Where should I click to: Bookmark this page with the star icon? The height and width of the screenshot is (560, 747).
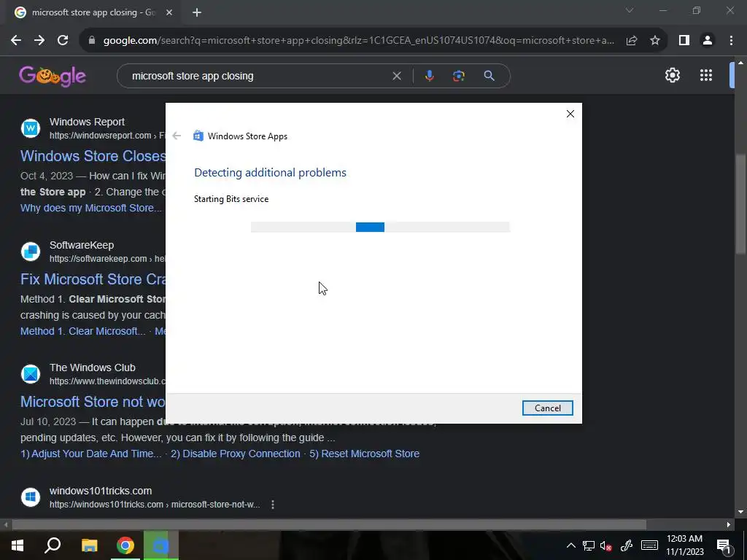point(655,41)
